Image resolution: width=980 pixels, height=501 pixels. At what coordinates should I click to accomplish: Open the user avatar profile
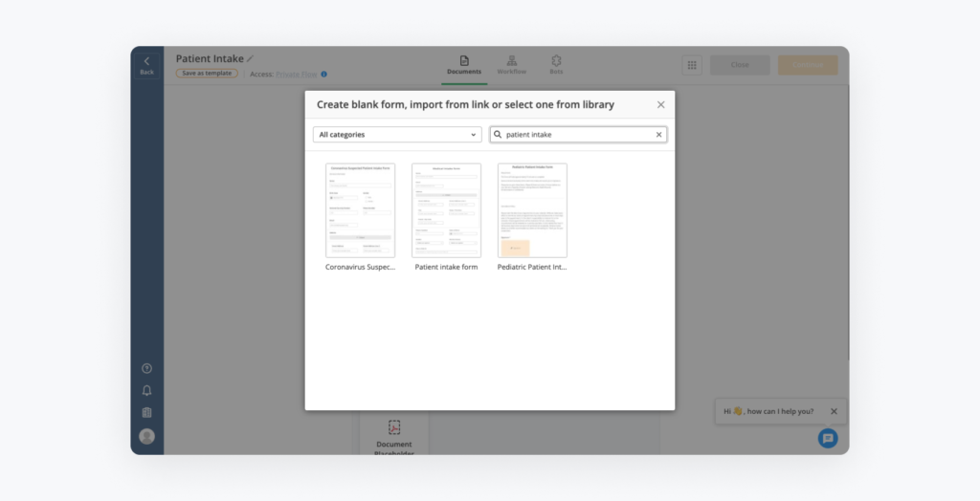point(146,436)
